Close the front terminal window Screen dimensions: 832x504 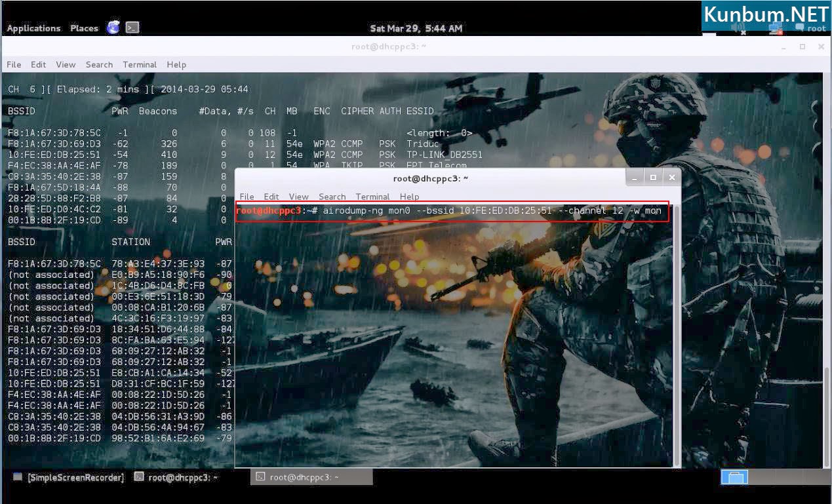[671, 178]
